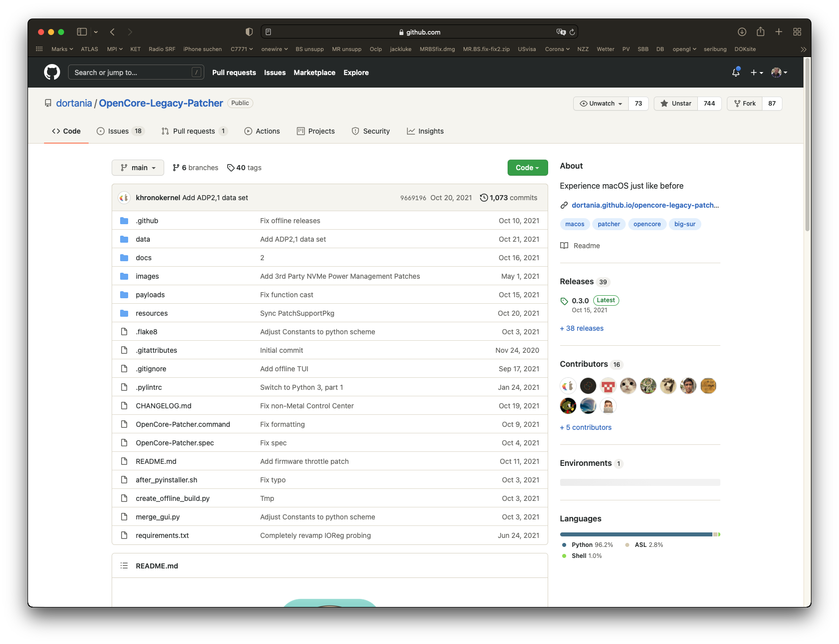Switch to the Pull requests repo tab

(x=194, y=131)
